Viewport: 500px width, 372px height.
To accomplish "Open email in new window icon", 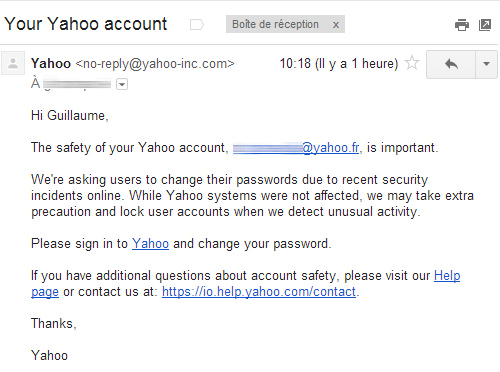I will (485, 25).
